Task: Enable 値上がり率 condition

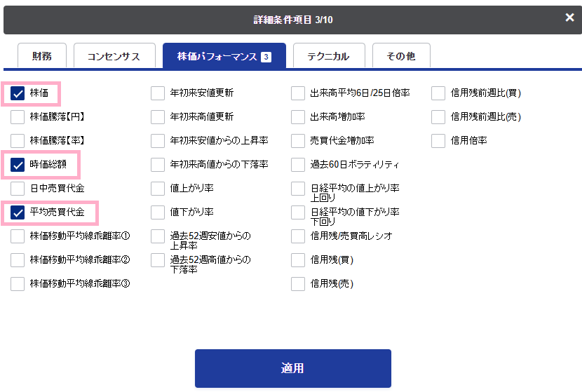Action: pos(158,189)
